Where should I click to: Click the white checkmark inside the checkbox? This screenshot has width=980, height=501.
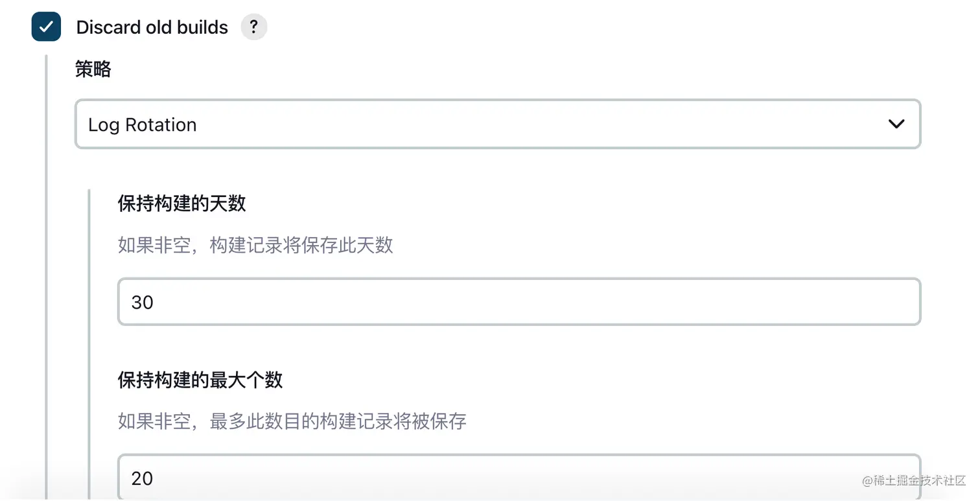(x=46, y=27)
